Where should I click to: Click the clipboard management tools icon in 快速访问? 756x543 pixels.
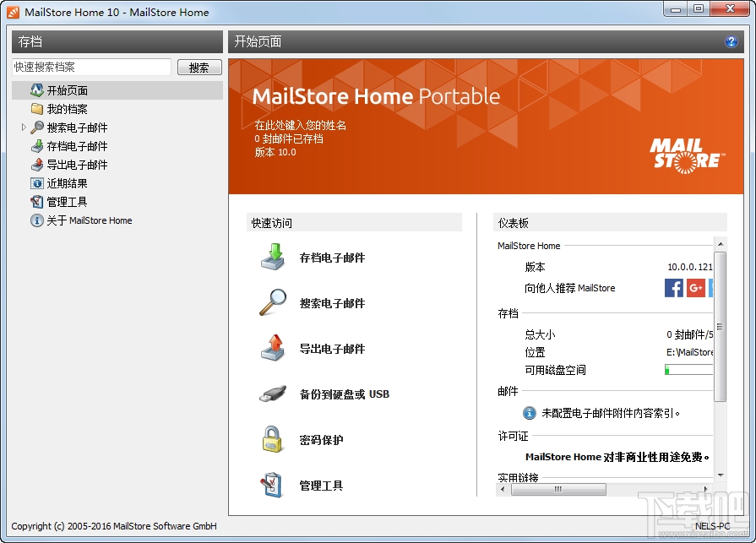(x=271, y=485)
